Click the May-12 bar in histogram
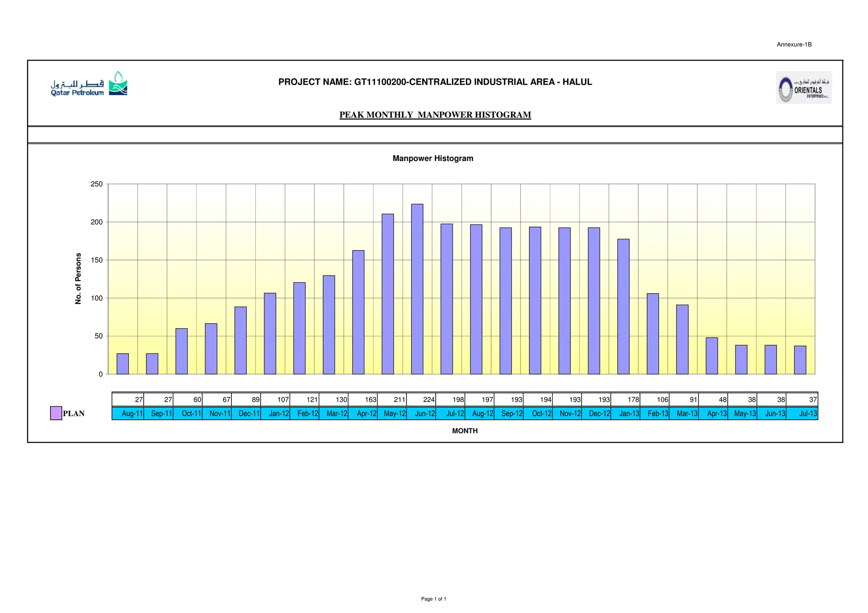 click(387, 294)
